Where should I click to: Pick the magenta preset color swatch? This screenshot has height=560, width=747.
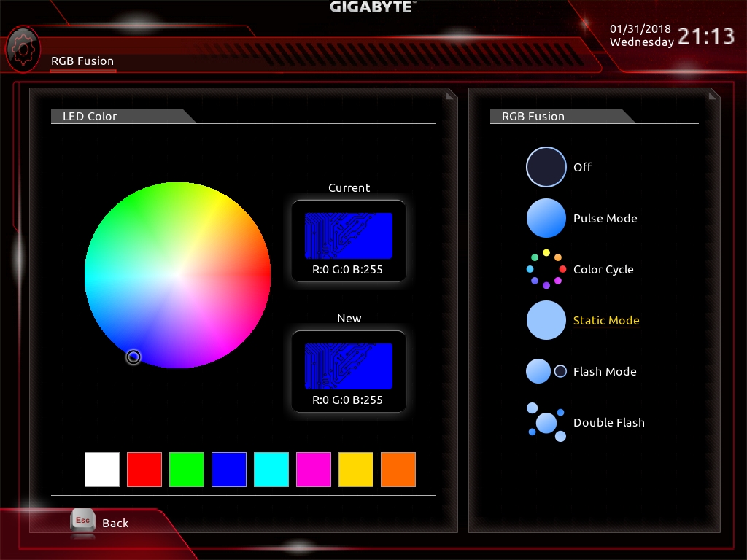[x=314, y=470]
